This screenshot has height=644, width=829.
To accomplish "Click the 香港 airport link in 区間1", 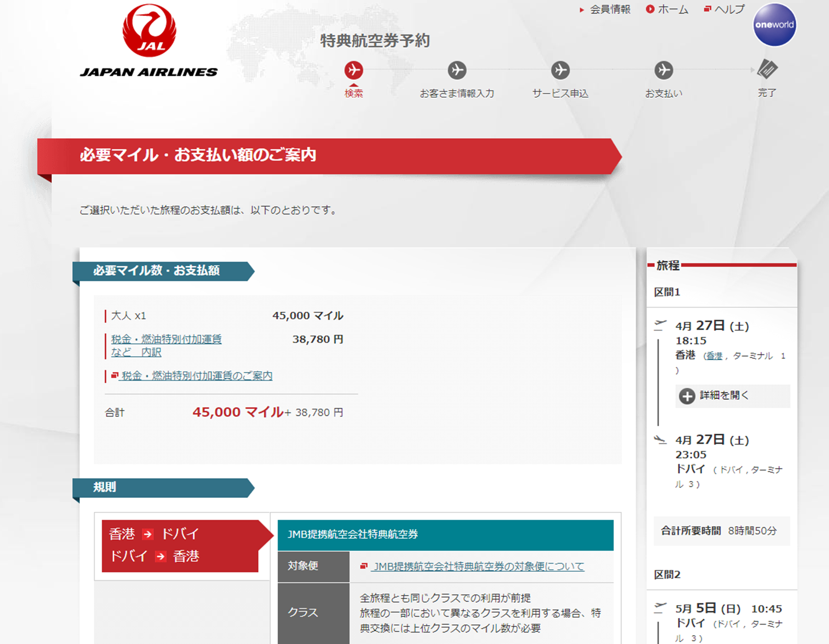I will click(714, 356).
